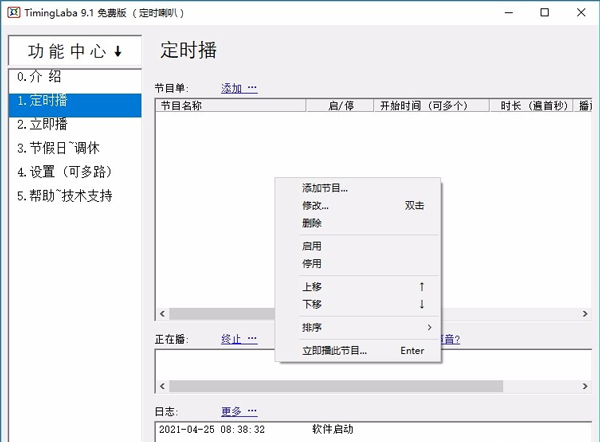The image size is (600, 442).
Task: Click right arrow of program list scrollbar
Action: pos(585,314)
